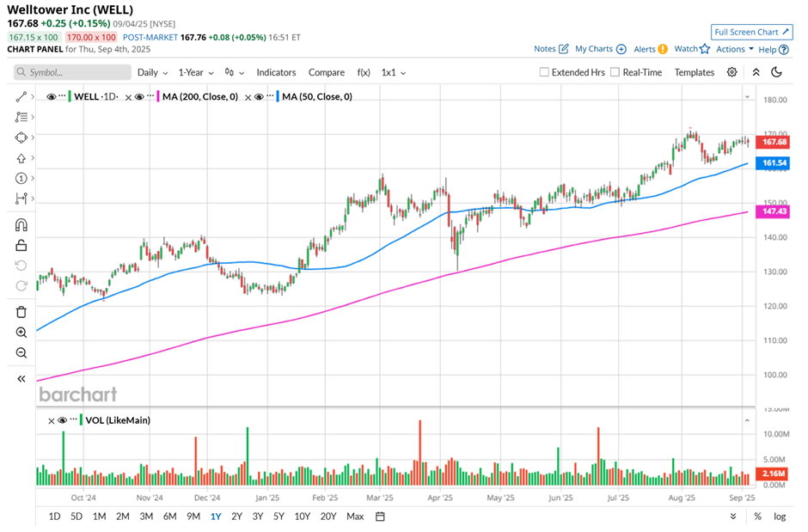
Task: Open the chart type candlestick menu
Action: click(234, 72)
